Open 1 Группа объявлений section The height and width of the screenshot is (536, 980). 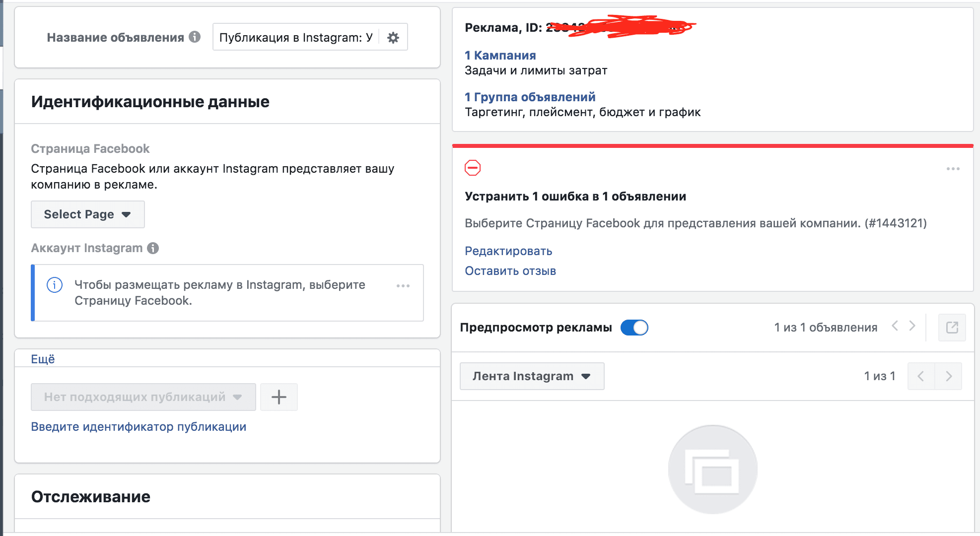click(x=530, y=97)
